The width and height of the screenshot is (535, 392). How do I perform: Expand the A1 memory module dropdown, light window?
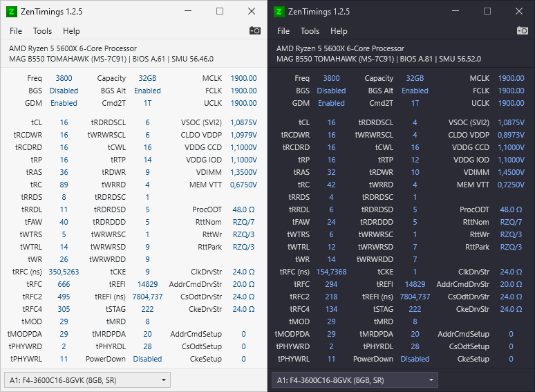pos(87,380)
